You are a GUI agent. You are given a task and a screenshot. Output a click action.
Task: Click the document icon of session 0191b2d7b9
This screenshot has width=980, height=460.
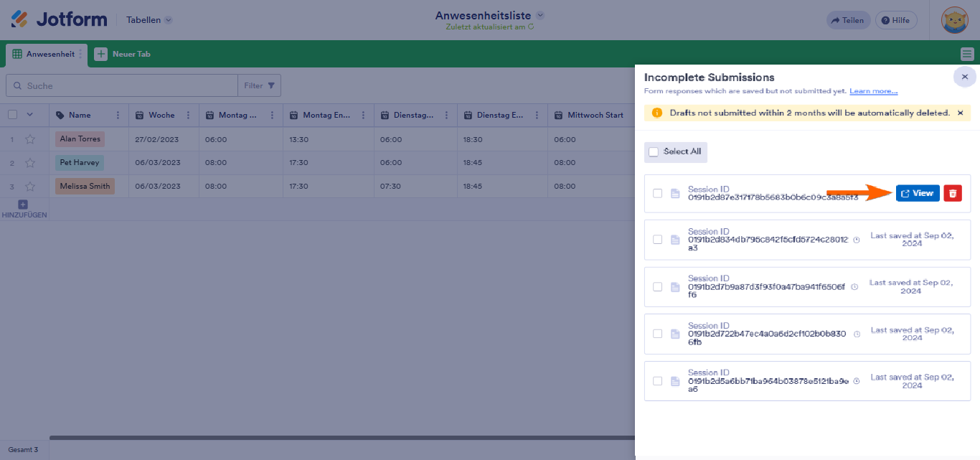675,287
